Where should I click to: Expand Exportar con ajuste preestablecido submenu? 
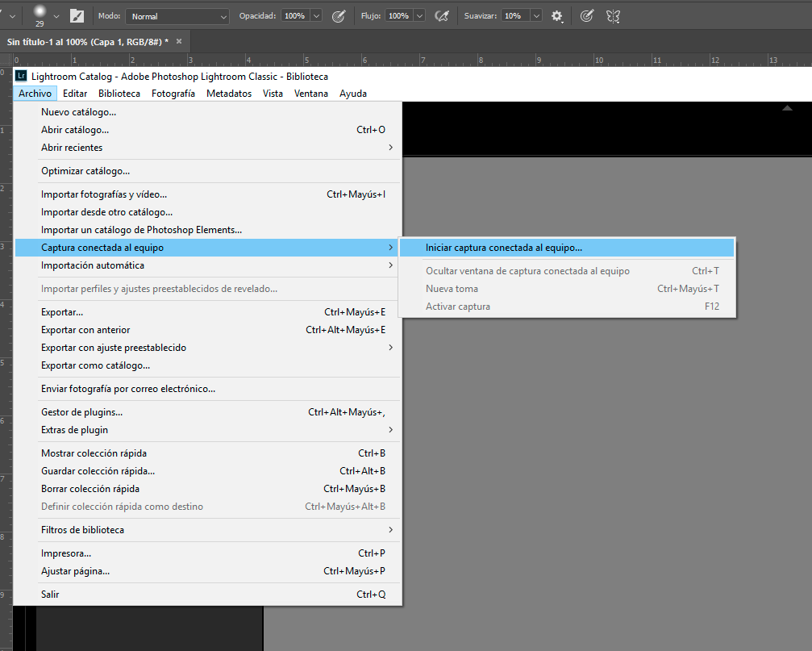pyautogui.click(x=208, y=348)
